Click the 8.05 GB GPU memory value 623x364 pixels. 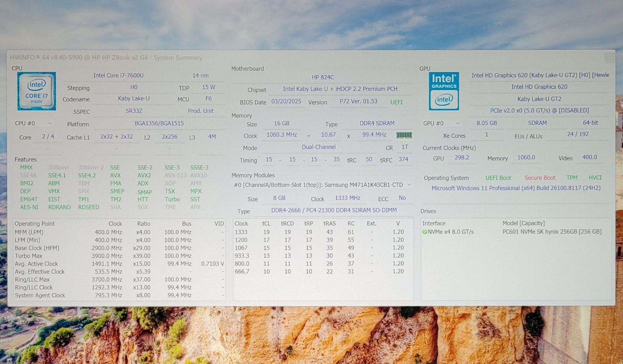coord(487,123)
